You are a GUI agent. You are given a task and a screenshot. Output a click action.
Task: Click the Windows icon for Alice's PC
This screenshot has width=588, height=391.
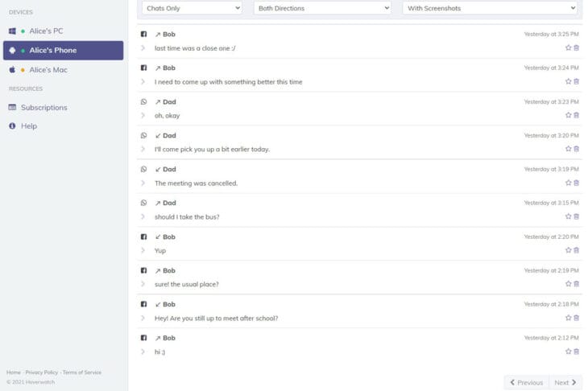tap(12, 31)
